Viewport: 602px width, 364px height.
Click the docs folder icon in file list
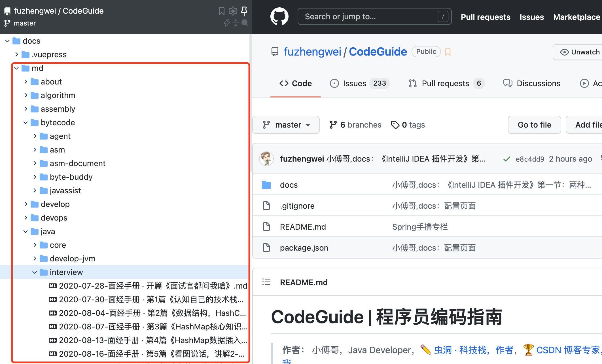click(266, 185)
